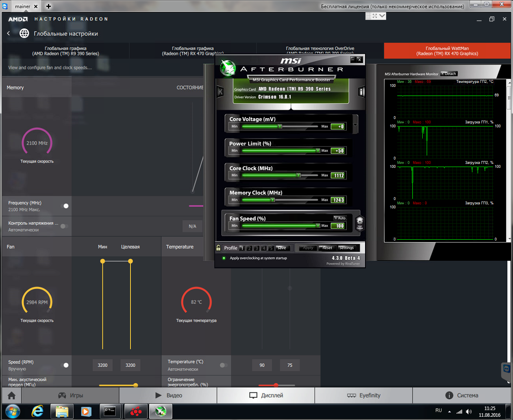Viewport: 513px width, 420px height.
Task: Click the Afterburner Reset button
Action: [x=327, y=248]
